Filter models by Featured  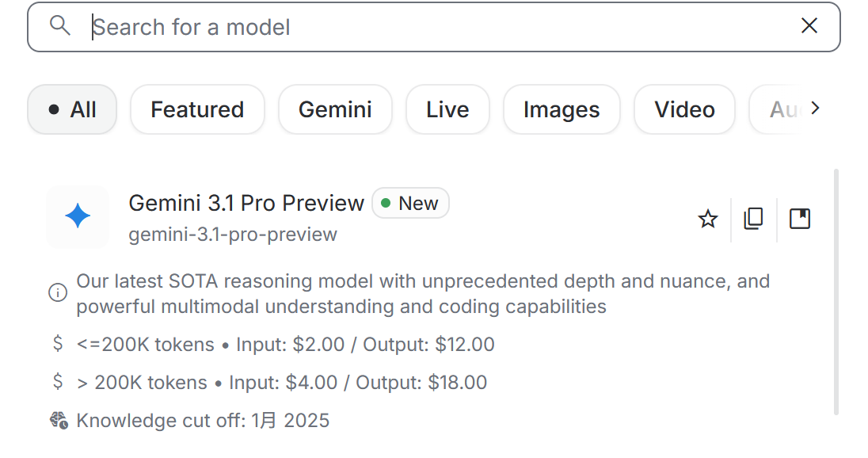197,109
